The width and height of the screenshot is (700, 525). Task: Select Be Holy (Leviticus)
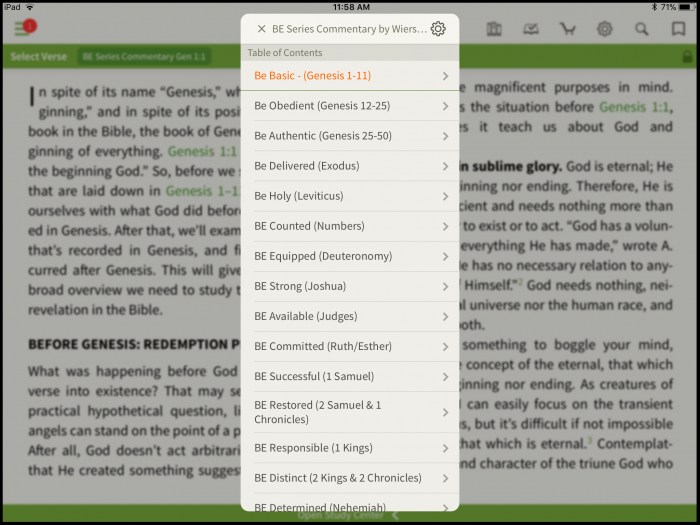point(350,196)
